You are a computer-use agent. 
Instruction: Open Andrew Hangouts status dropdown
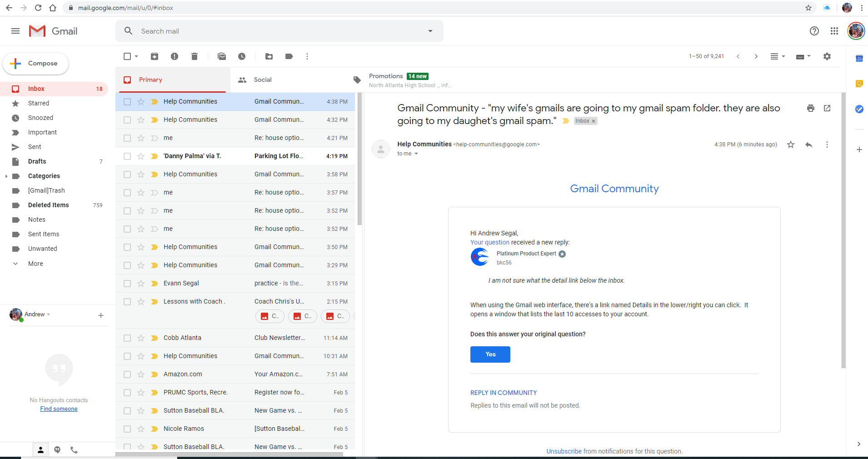pyautogui.click(x=49, y=314)
